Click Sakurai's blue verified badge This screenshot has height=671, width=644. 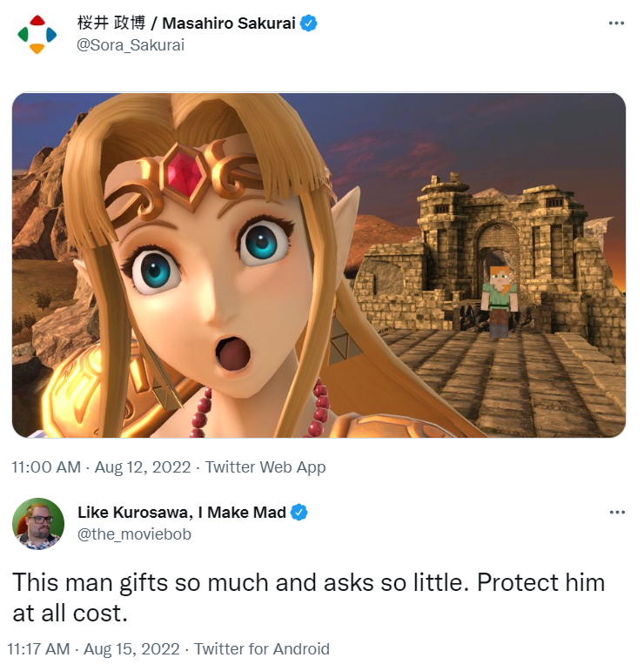(x=309, y=23)
